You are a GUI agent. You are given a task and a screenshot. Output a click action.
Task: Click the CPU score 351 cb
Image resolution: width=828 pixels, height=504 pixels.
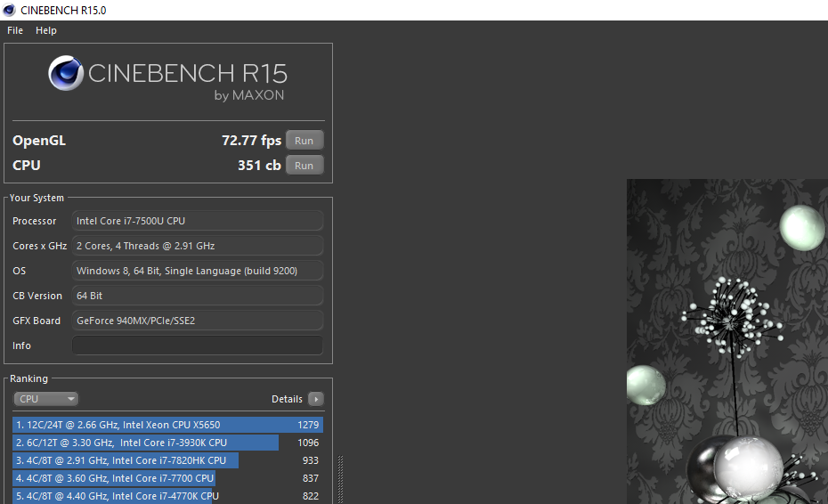coord(259,166)
